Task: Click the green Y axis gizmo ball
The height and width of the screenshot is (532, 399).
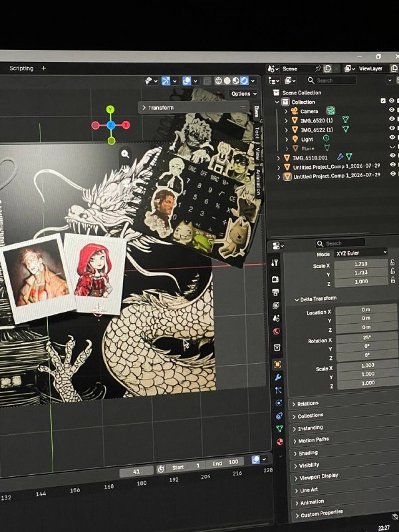Action: coord(110,109)
